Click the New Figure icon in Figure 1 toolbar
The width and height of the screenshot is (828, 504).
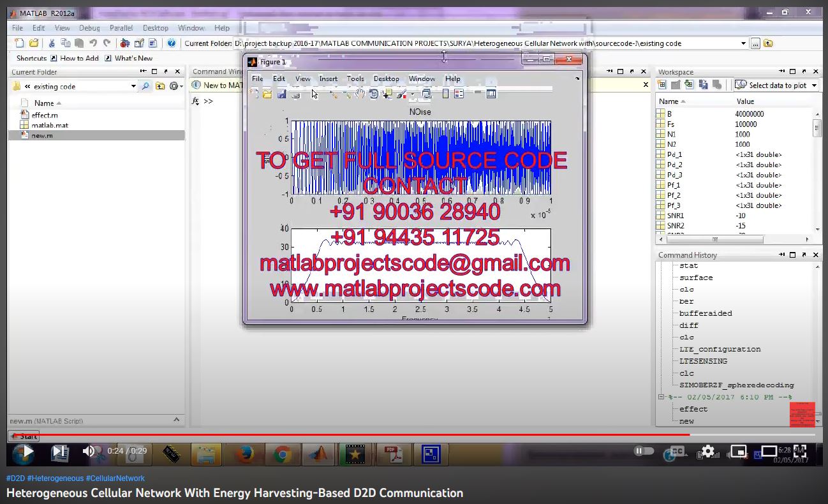pyautogui.click(x=254, y=94)
